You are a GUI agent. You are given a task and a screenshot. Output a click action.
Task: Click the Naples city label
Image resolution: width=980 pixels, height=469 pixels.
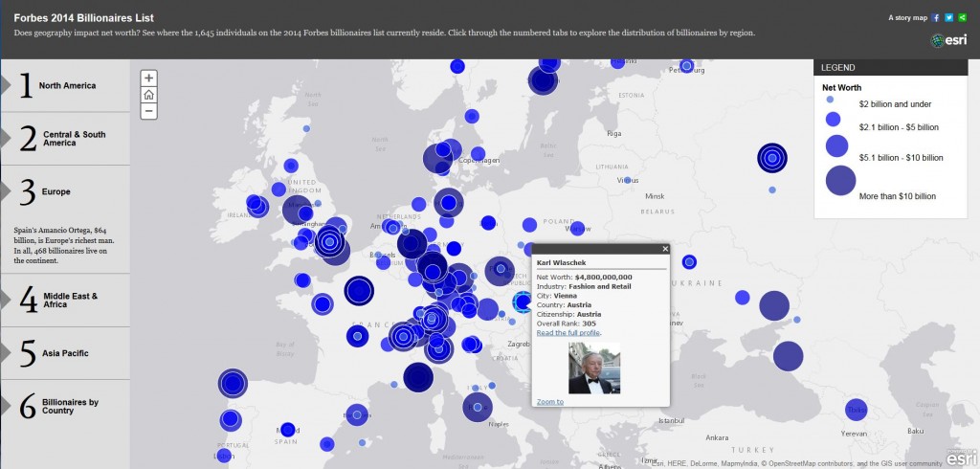pos(498,424)
